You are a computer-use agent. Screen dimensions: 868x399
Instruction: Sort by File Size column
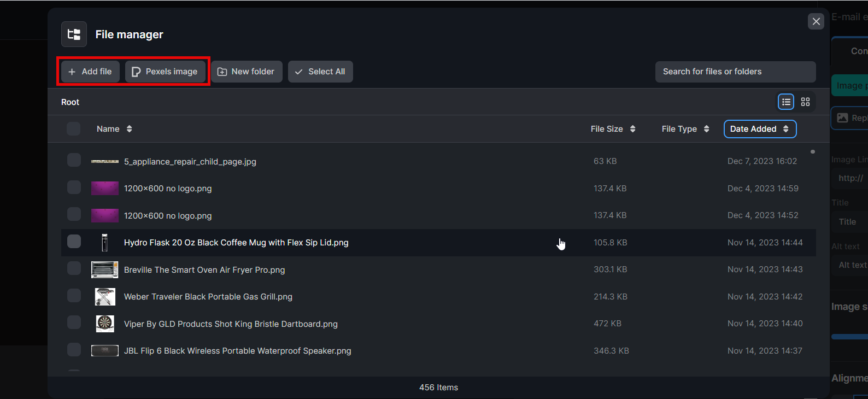(613, 129)
